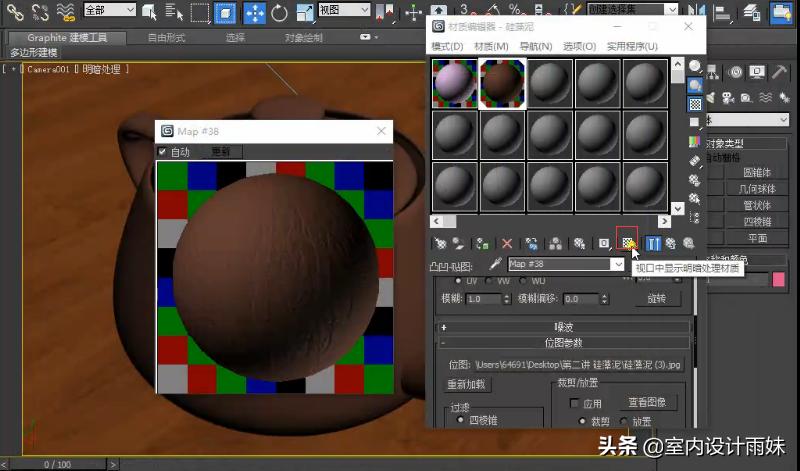This screenshot has width=800, height=471.
Task: Switch to the 自由形式 ribbon tab
Action: click(165, 38)
